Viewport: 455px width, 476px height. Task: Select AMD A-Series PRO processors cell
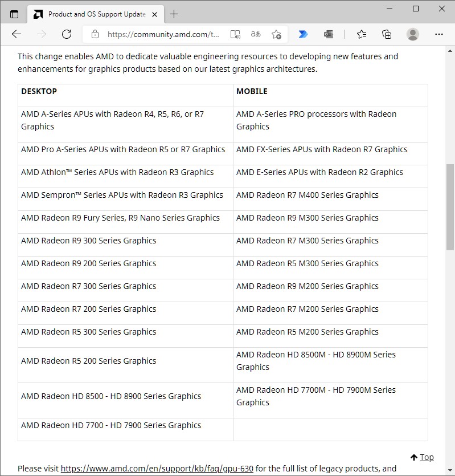click(330, 124)
